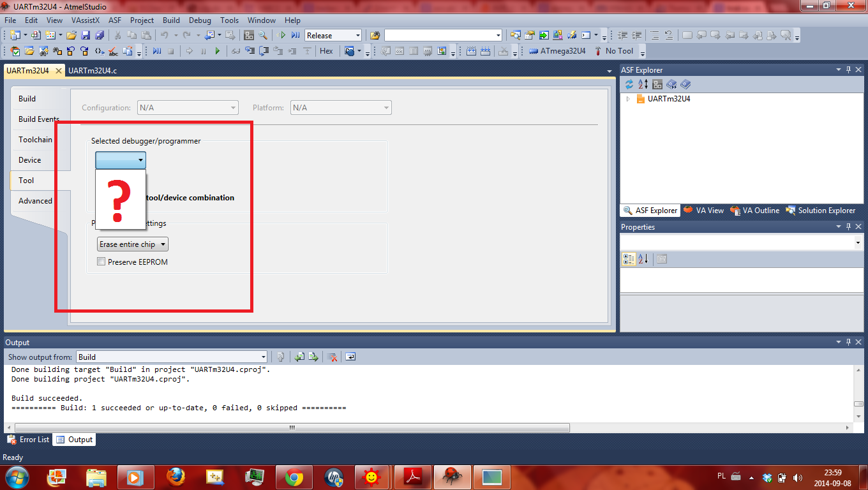This screenshot has width=868, height=490.
Task: Switch to the VA View tab
Action: [704, 211]
